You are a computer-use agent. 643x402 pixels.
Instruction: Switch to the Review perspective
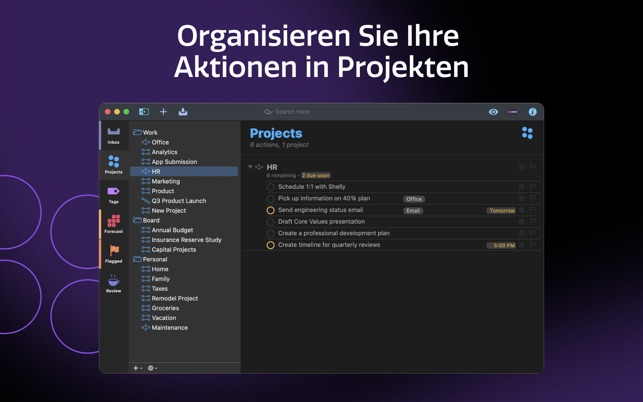pos(114,283)
